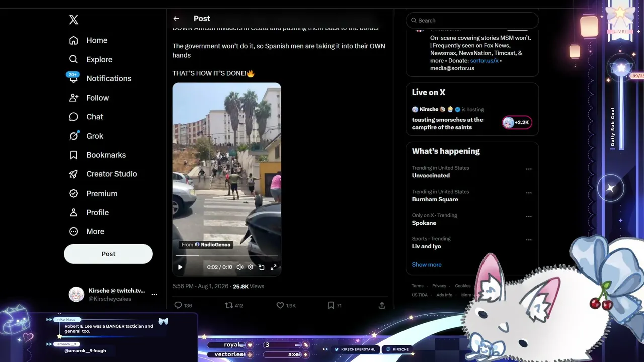Open more options for Spokane trend
Screen dimensions: 644x362
529,217
